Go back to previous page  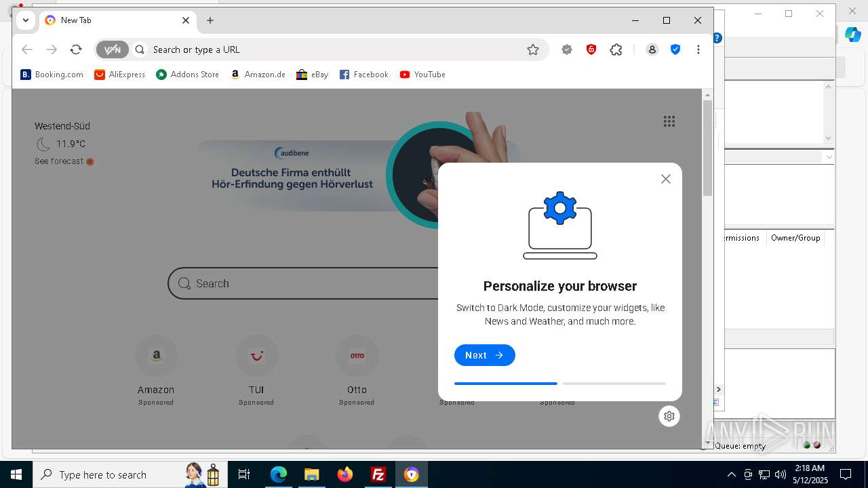[27, 49]
